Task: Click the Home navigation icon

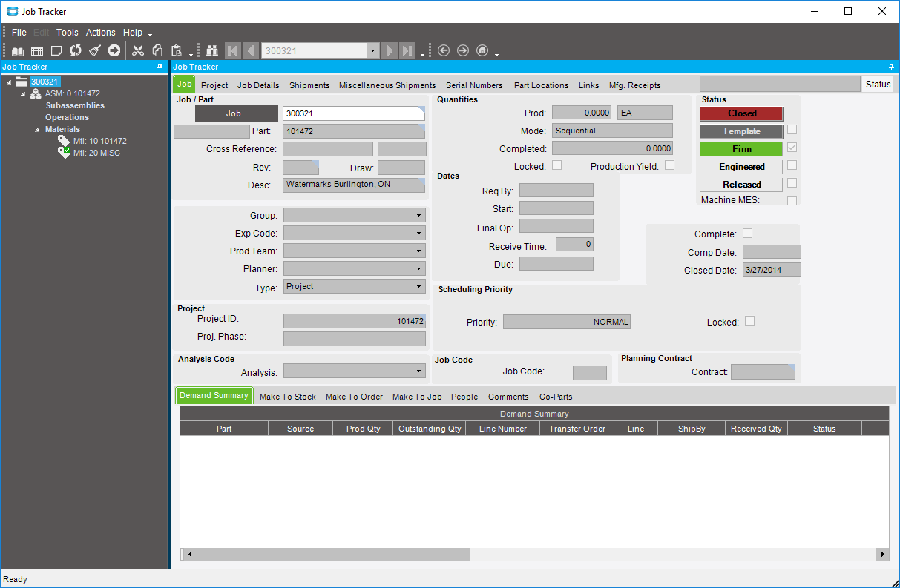Action: click(482, 50)
